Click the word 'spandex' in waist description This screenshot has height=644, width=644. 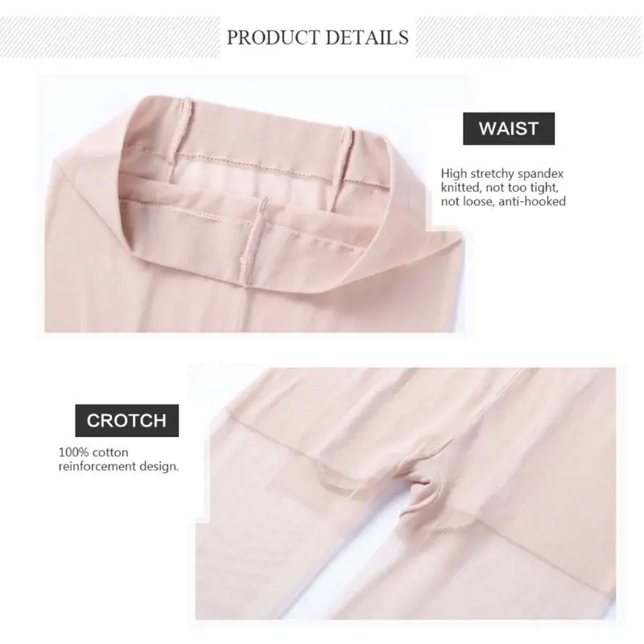tap(540, 175)
